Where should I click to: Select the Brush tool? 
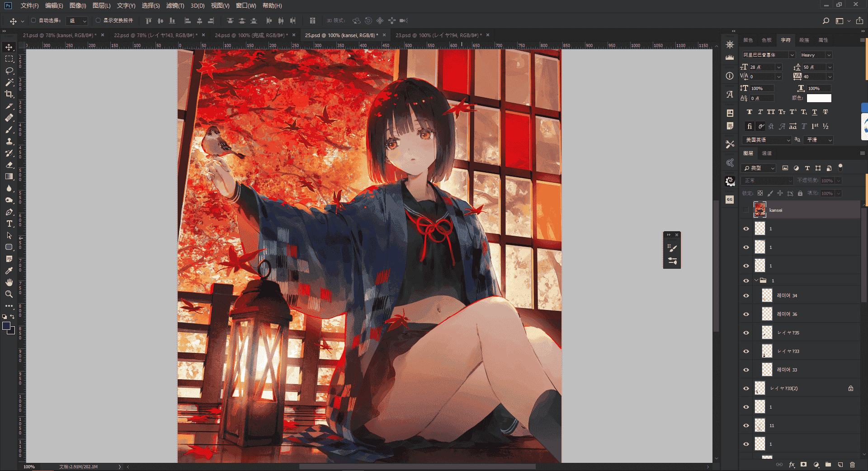(9, 129)
